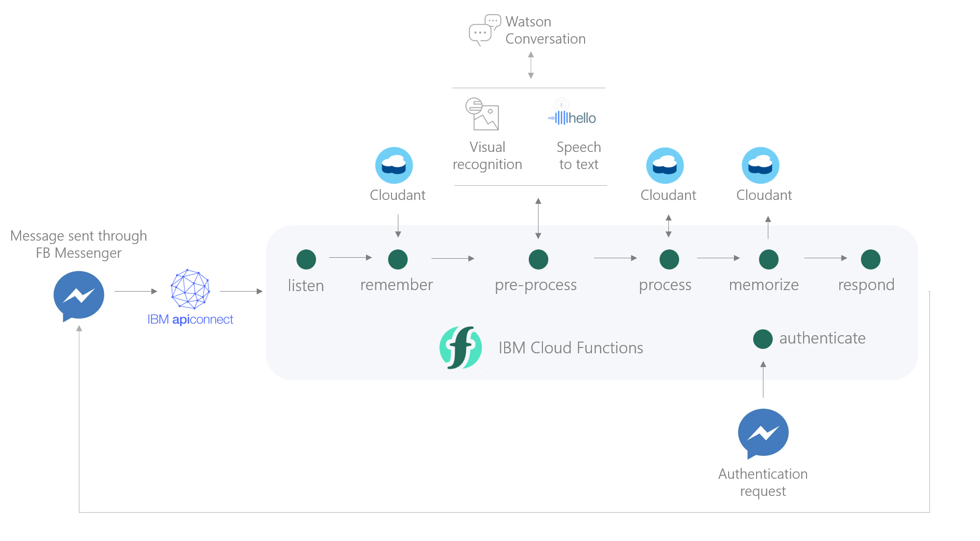
Task: Click the Cloudant icon above remember
Action: (394, 166)
